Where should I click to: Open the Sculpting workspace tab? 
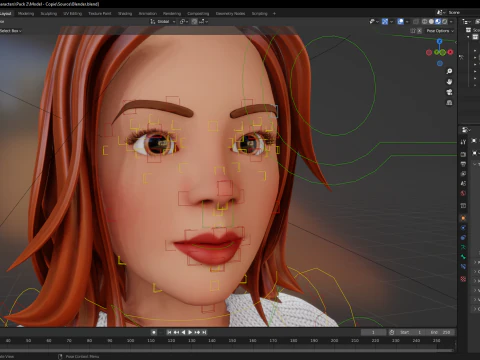pyautogui.click(x=49, y=14)
